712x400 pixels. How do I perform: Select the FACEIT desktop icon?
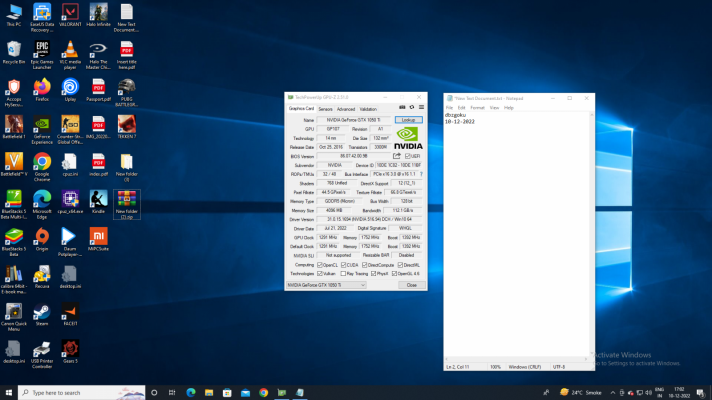coord(70,314)
